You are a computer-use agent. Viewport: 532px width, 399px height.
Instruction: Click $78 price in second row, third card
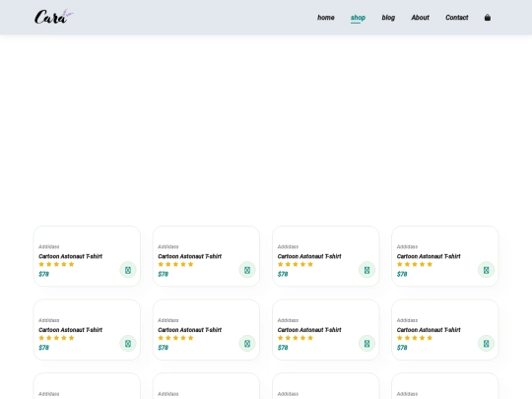point(283,348)
